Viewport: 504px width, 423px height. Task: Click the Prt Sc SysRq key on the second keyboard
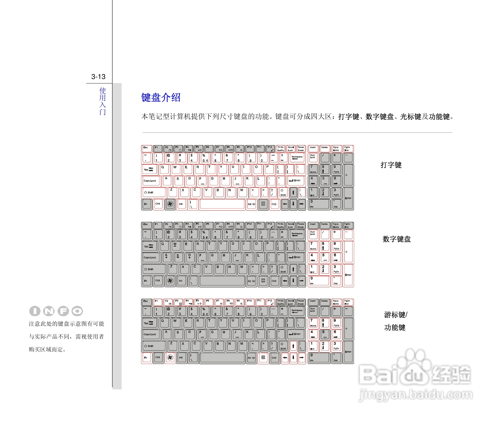tap(280, 226)
